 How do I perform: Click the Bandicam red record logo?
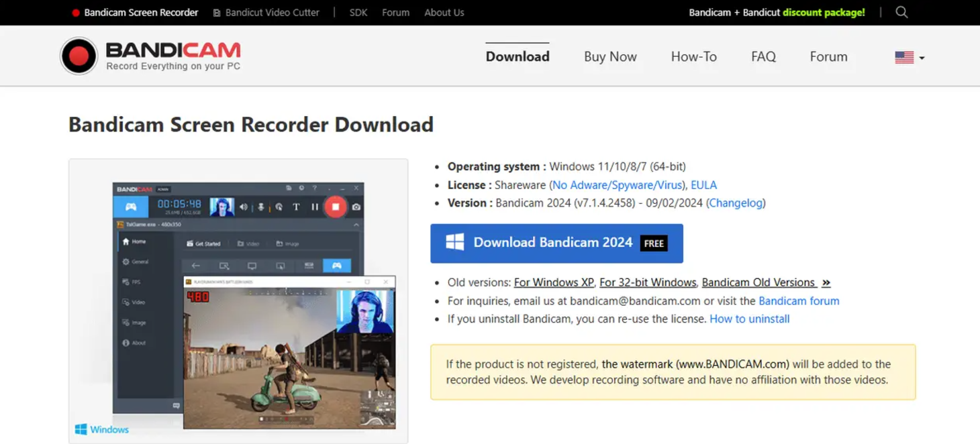[79, 56]
